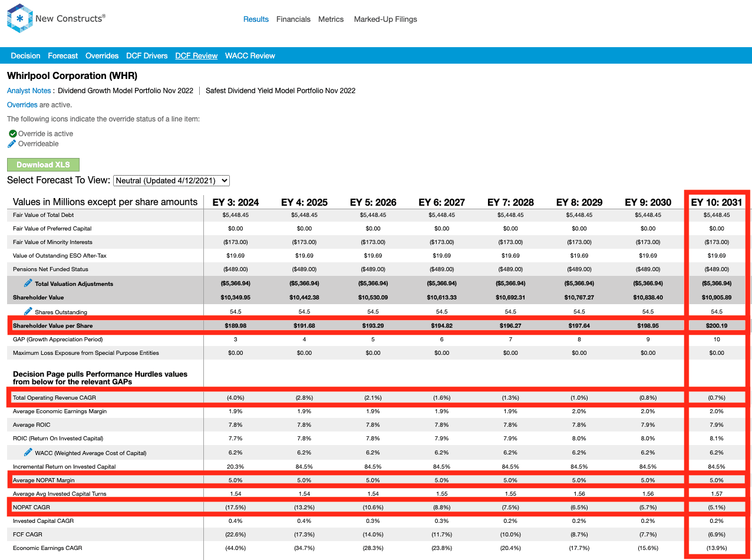This screenshot has height=560, width=752.
Task: Click Dividend Growth Model Portfolio Nov 2022 note
Action: [126, 91]
